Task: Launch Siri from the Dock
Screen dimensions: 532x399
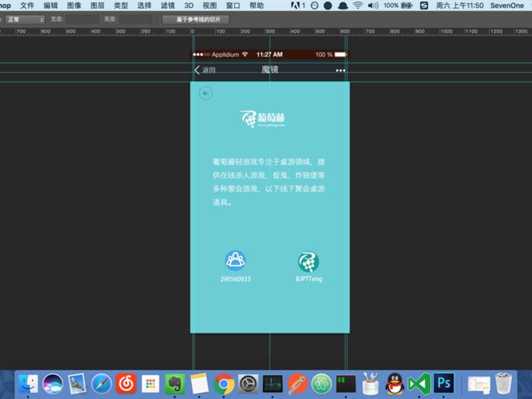Action: click(53, 384)
